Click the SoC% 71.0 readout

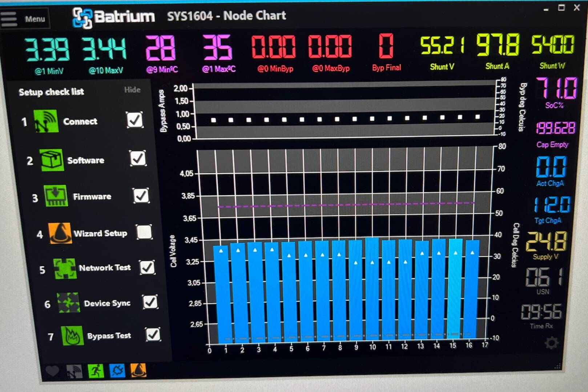[555, 89]
